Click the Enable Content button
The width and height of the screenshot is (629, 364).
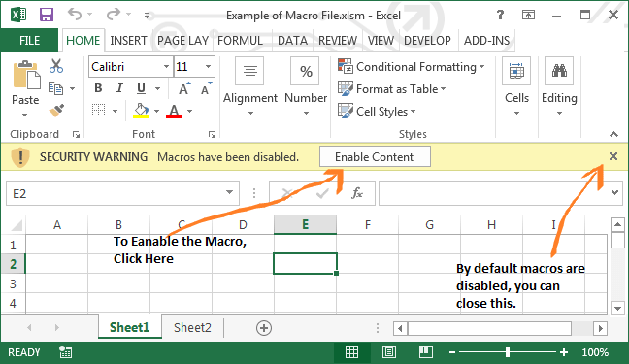(x=375, y=157)
